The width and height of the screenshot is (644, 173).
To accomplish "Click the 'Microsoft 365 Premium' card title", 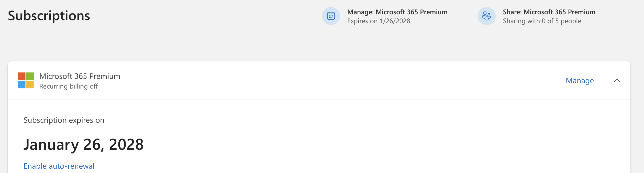I will pos(80,76).
